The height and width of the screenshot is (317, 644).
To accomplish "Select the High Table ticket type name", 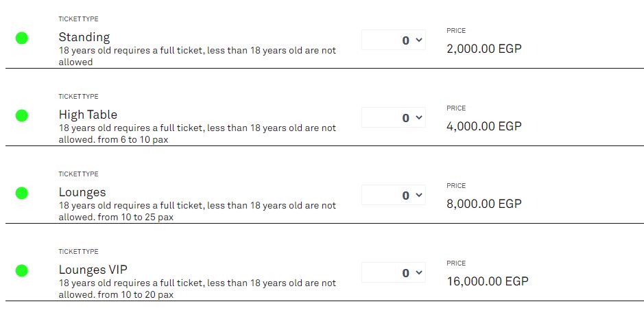I will tap(88, 115).
